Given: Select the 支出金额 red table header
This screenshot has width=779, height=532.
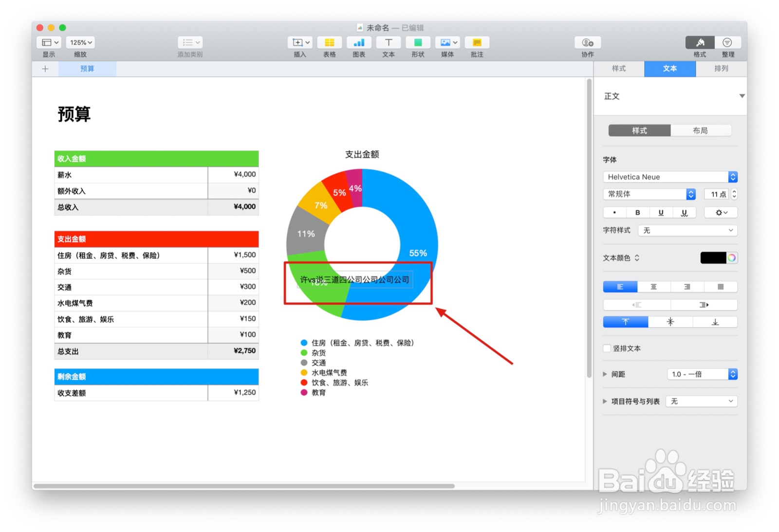Looking at the screenshot, I should (x=156, y=239).
